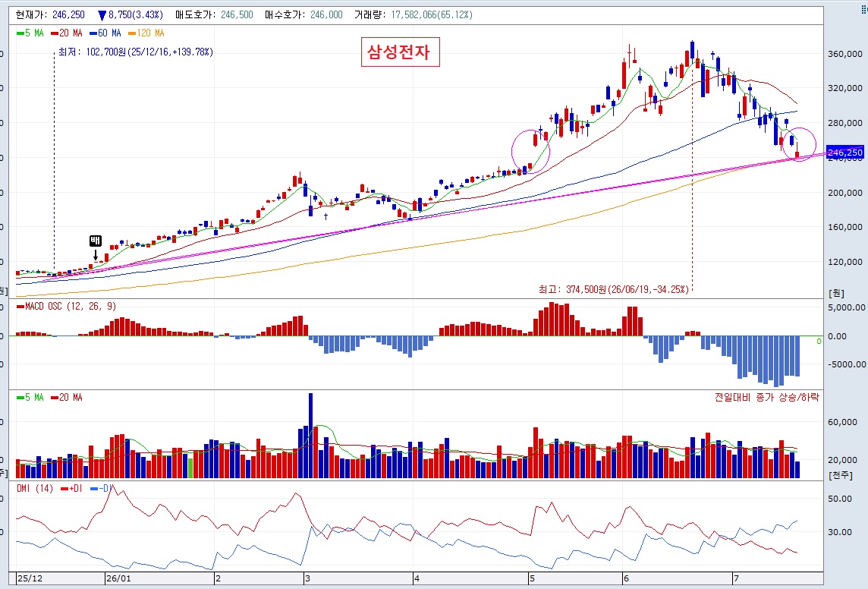The image size is (868, 589).
Task: Select the DMI (14) indicator label
Action: (35, 488)
